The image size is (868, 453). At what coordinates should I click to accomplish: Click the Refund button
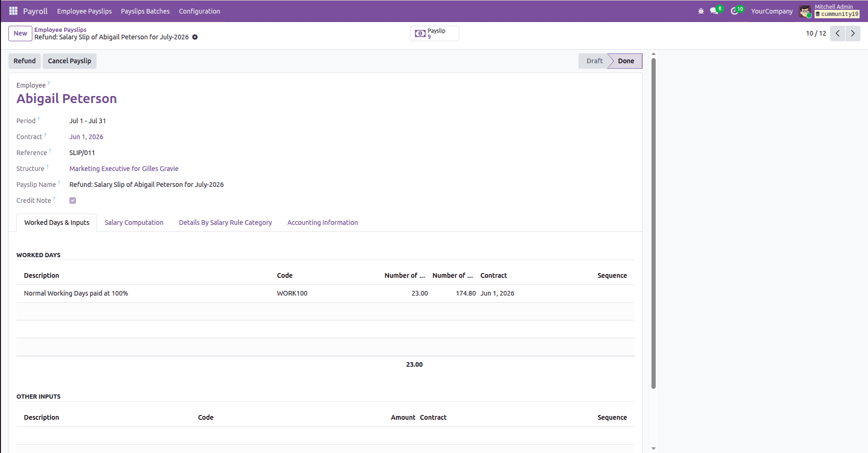(24, 61)
